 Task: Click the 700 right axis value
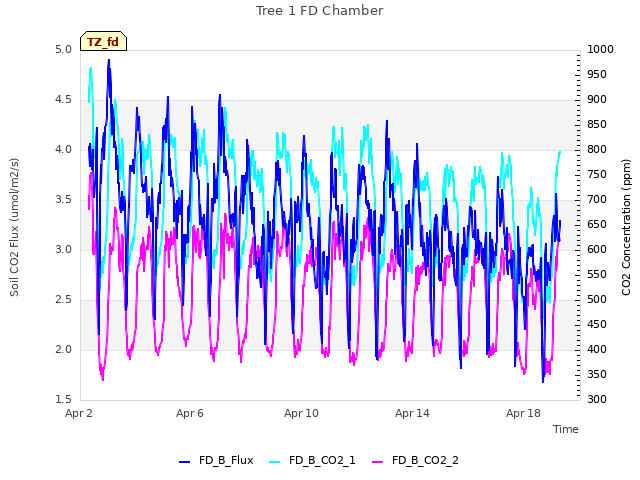(597, 199)
